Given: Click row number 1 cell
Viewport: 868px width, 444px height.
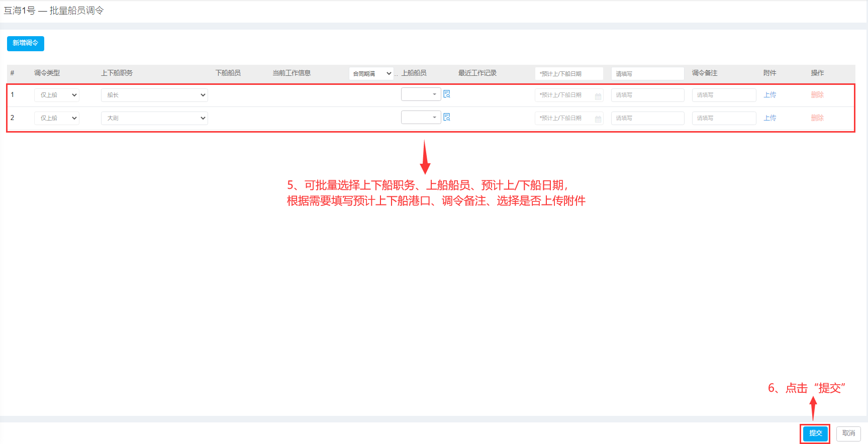Looking at the screenshot, I should coord(13,94).
